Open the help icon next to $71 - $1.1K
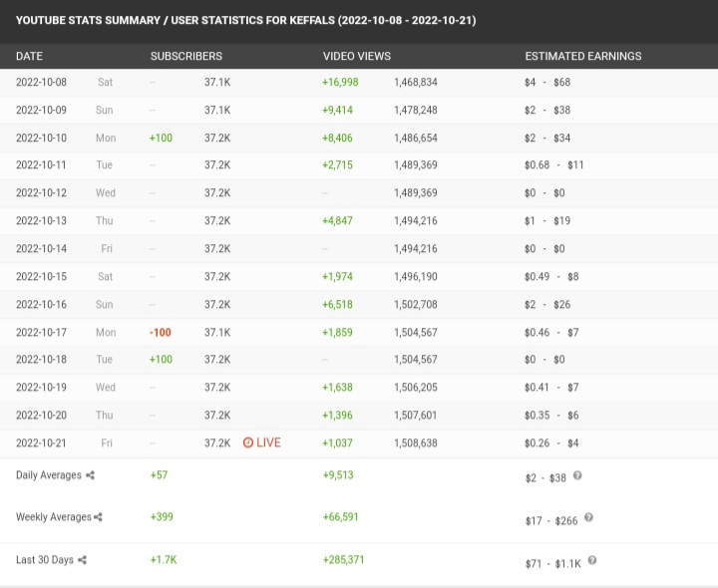This screenshot has width=718, height=588. point(592,560)
